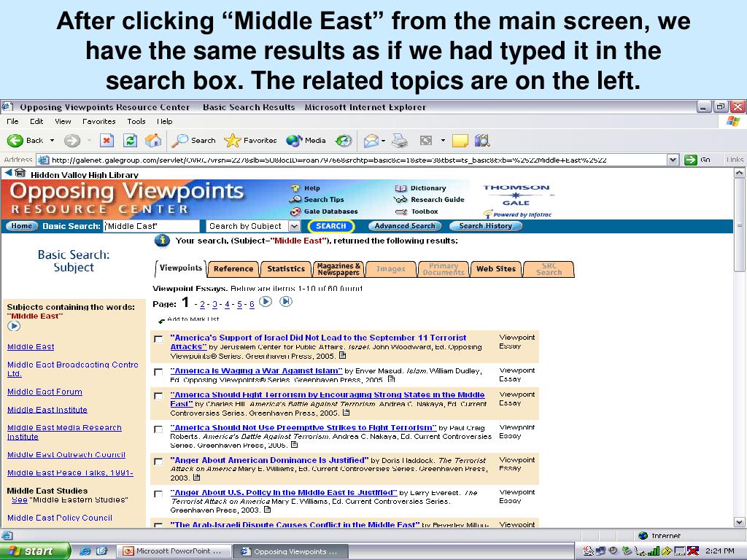Open the Search magnifier in IE toolbar
747x560 pixels.
click(180, 141)
